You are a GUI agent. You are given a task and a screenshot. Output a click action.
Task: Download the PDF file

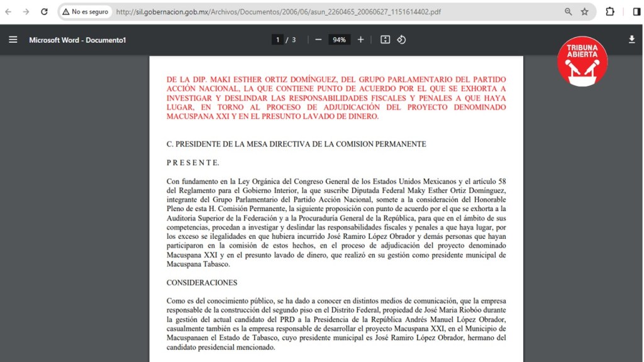631,40
